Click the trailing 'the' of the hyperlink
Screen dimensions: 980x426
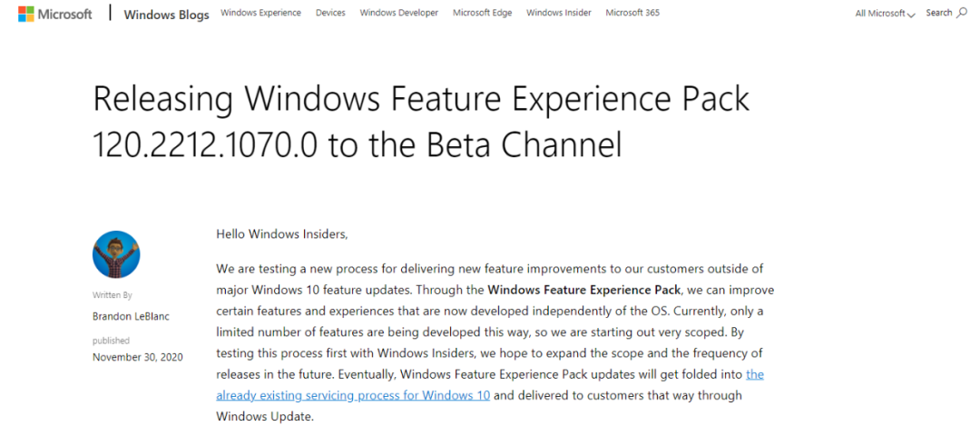tap(755, 374)
